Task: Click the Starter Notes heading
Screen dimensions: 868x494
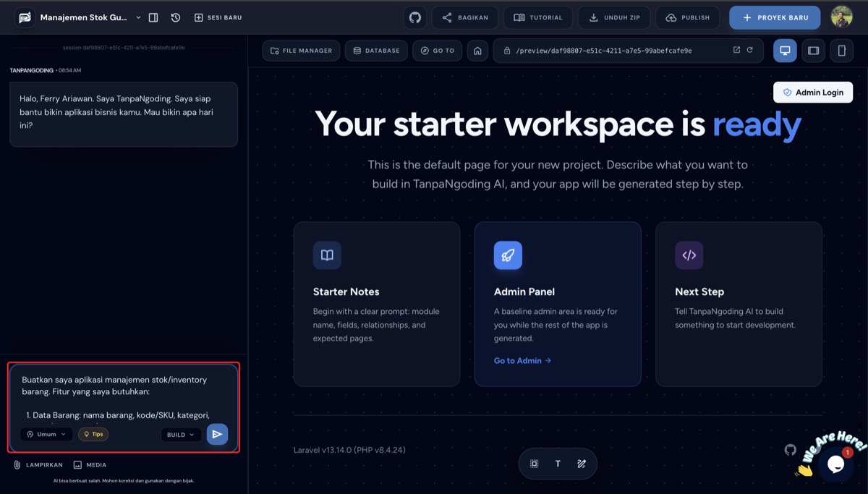Action: (346, 291)
